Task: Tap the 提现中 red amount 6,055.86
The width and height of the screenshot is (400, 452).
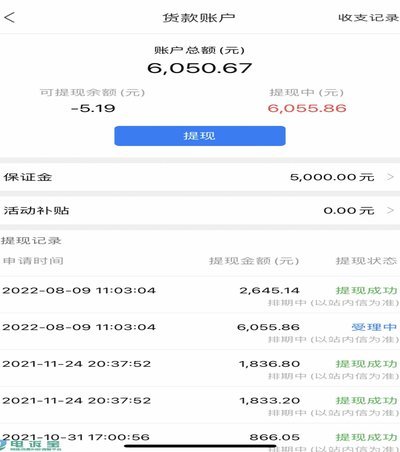Action: click(x=307, y=108)
